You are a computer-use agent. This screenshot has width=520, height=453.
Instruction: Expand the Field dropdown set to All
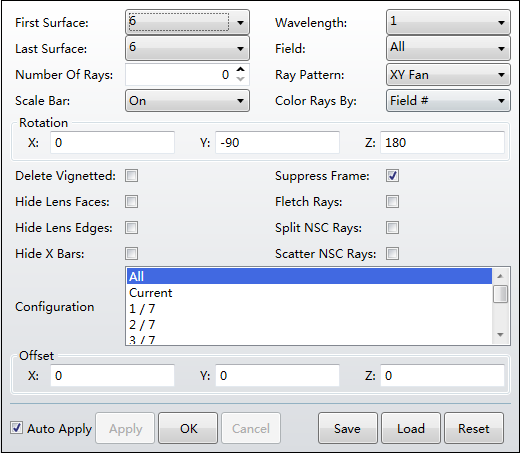(448, 48)
